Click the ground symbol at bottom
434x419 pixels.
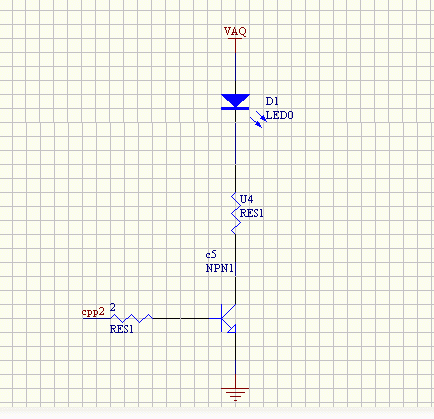pos(235,394)
